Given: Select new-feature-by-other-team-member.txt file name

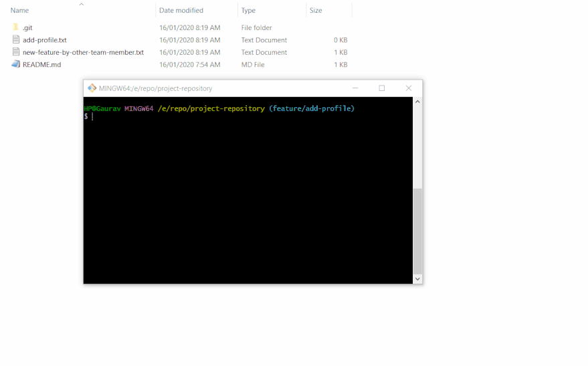Looking at the screenshot, I should (x=83, y=52).
